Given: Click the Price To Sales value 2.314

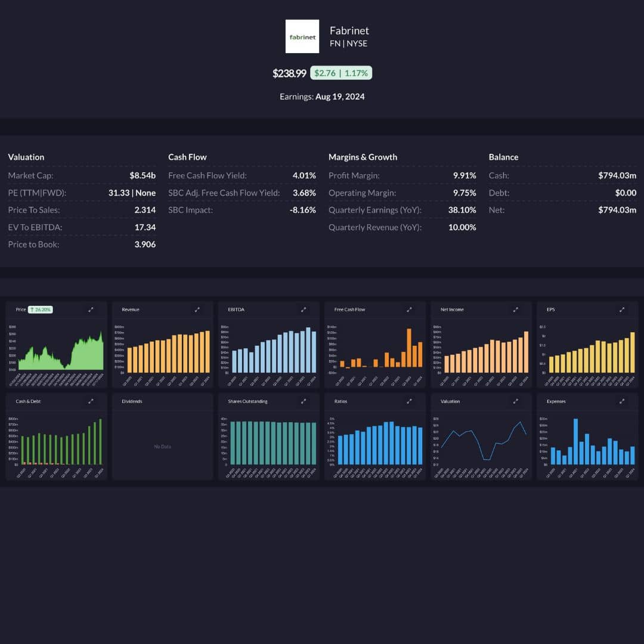Looking at the screenshot, I should [145, 210].
